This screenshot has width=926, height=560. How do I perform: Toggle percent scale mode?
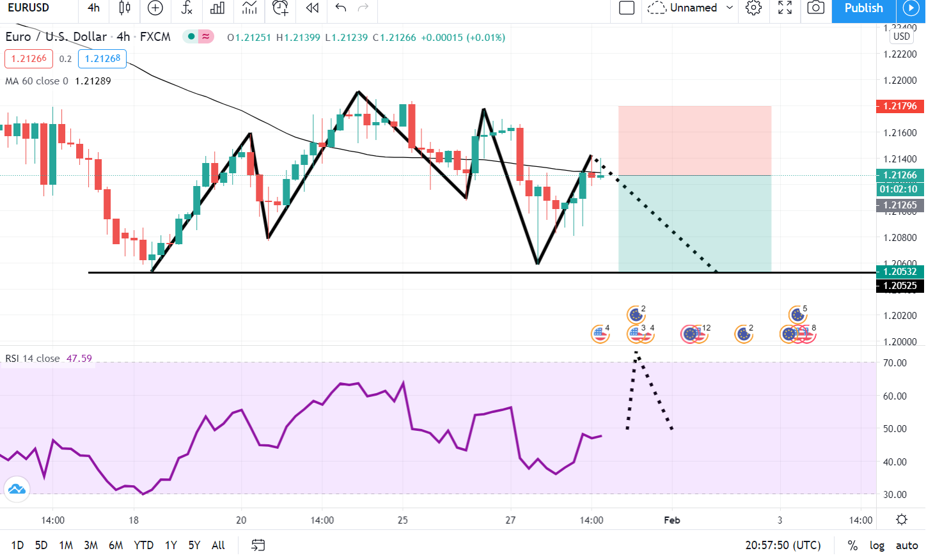[x=852, y=545]
